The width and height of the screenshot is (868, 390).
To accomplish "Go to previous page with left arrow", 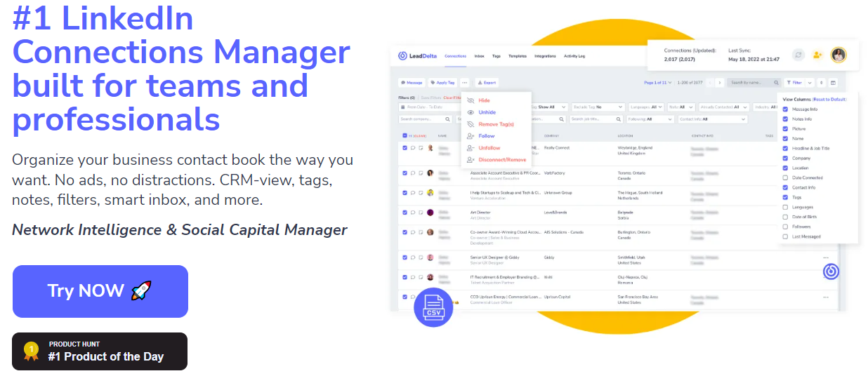I will [710, 83].
